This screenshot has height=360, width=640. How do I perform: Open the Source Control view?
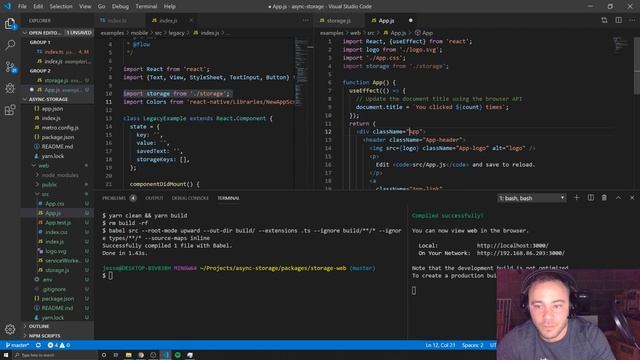point(10,67)
